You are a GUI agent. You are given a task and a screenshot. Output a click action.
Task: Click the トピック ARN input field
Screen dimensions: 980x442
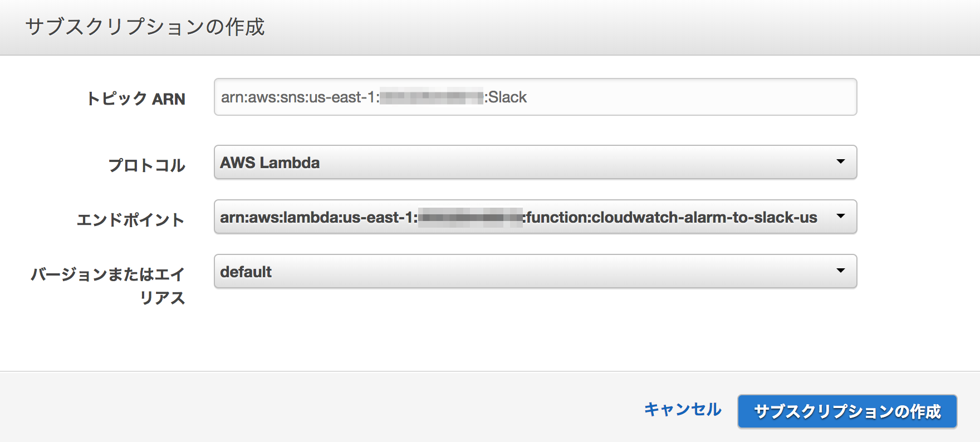[535, 97]
